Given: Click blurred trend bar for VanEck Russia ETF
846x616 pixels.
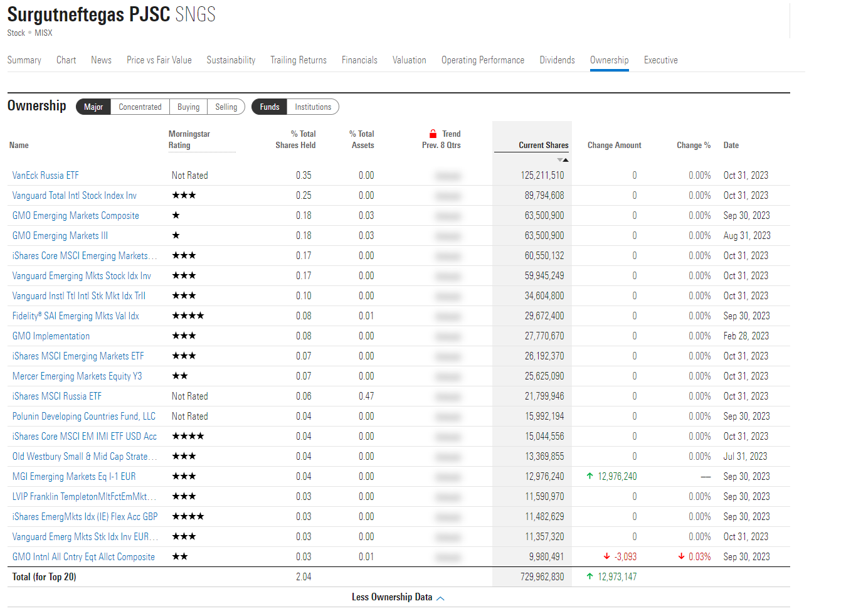Looking at the screenshot, I should (x=448, y=176).
